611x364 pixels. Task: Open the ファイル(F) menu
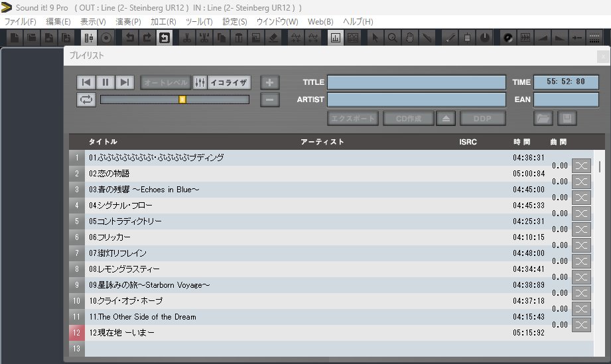20,22
